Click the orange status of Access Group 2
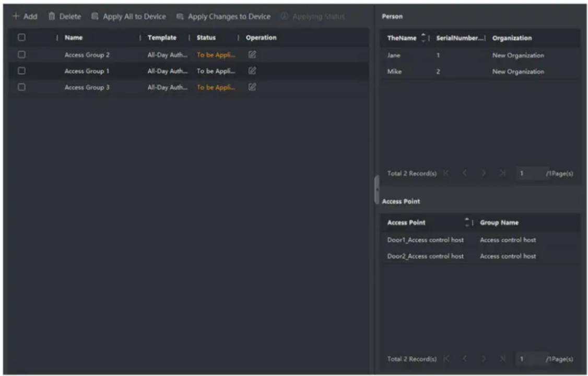 pyautogui.click(x=216, y=55)
